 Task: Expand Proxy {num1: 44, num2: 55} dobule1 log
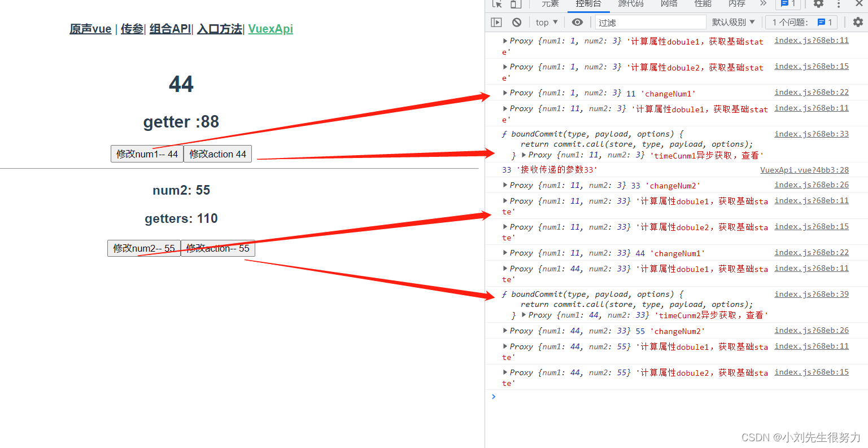coord(505,346)
